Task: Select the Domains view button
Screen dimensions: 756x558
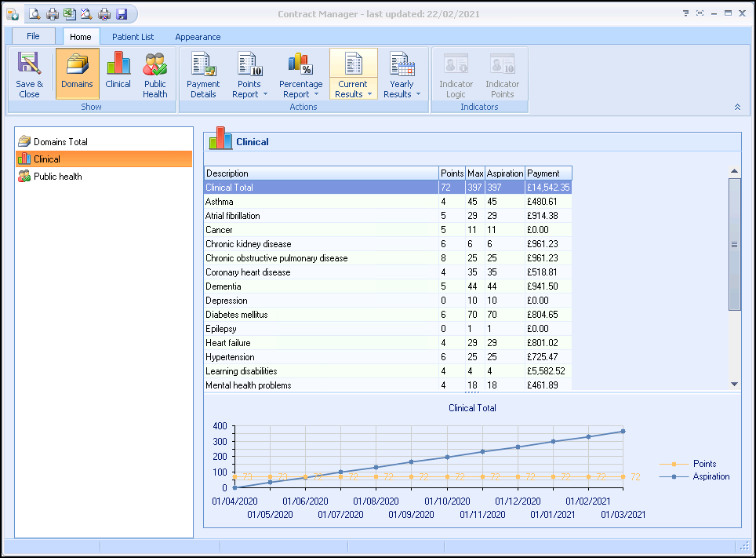Action: click(77, 74)
